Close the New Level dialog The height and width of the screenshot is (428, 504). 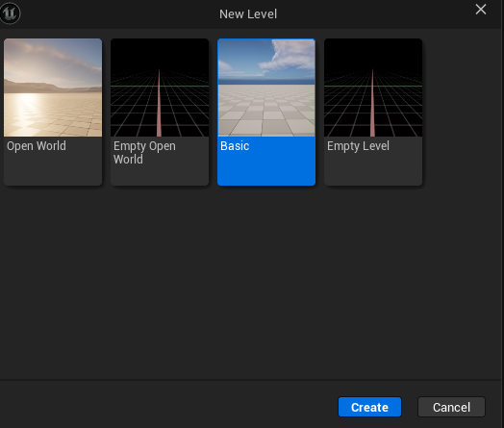pos(481,10)
